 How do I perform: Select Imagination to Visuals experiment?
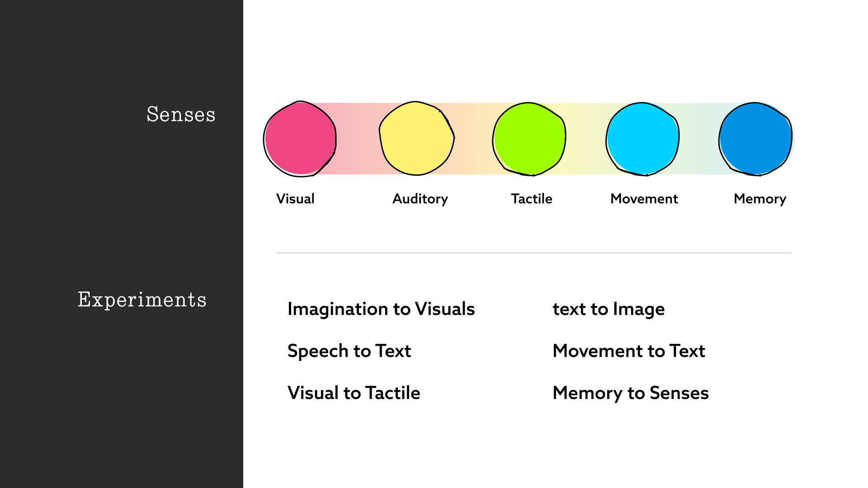(x=381, y=309)
